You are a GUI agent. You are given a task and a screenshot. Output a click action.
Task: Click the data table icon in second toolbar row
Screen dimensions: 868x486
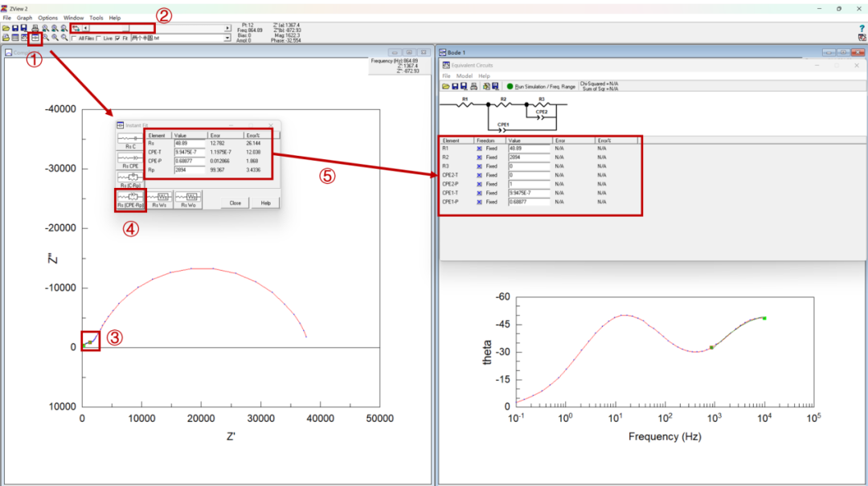(x=15, y=38)
